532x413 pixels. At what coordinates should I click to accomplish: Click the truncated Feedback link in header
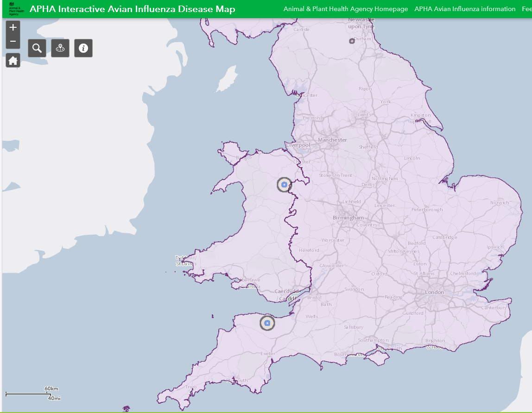pyautogui.click(x=526, y=9)
